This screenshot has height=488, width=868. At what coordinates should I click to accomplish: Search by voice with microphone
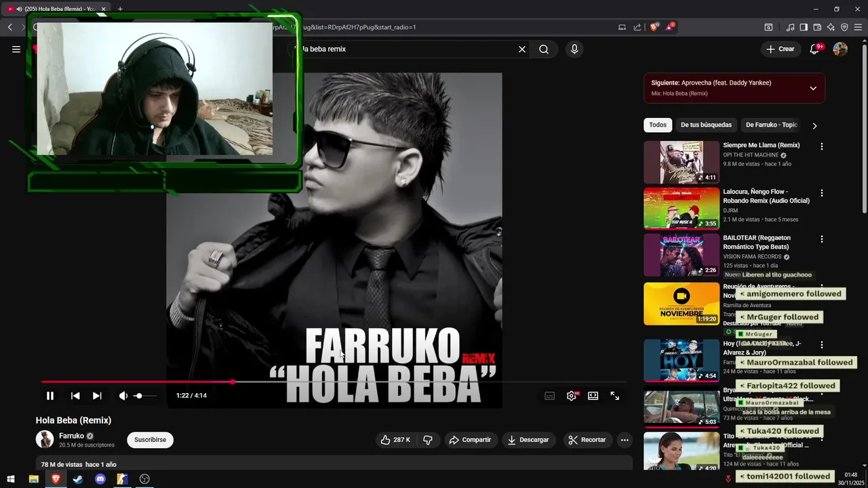574,49
